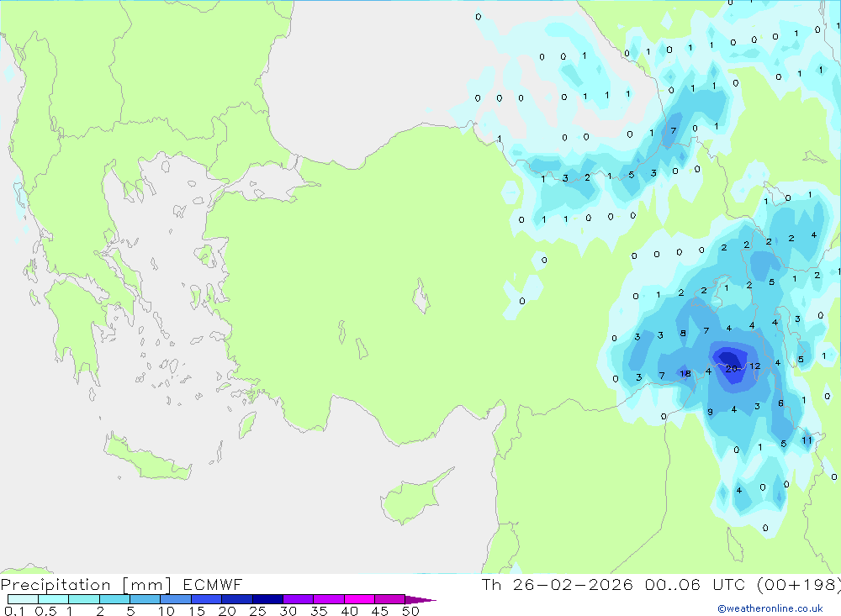This screenshot has width=841, height=616.
Task: Click the "11" precipitation value on the map
Action: click(807, 440)
